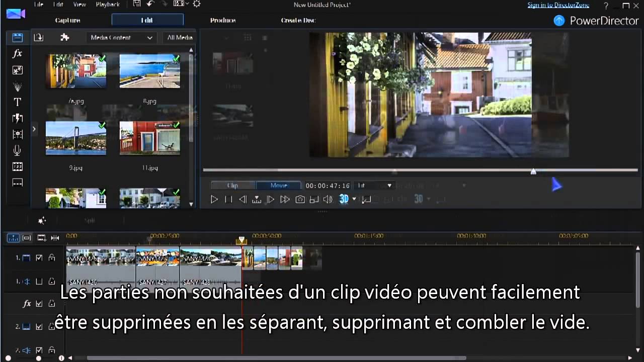The height and width of the screenshot is (362, 644).
Task: Stop the preview playback
Action: point(228,200)
